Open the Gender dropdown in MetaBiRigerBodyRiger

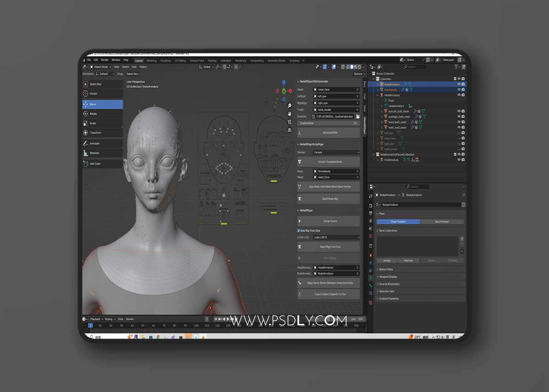pyautogui.click(x=336, y=152)
